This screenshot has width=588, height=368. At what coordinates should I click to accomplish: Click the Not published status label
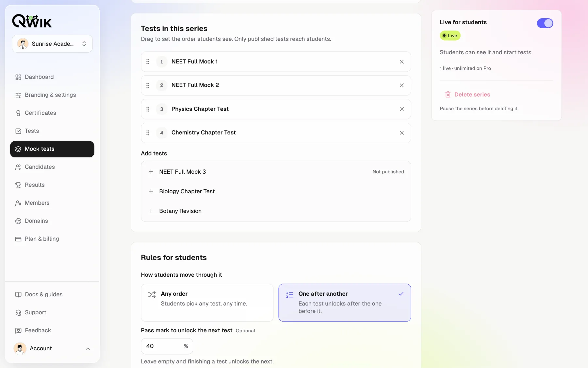point(388,172)
